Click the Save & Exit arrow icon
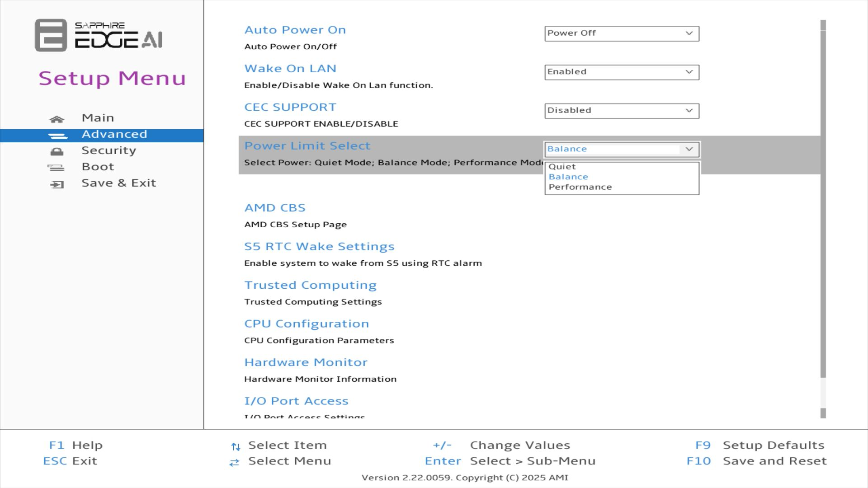 click(57, 184)
